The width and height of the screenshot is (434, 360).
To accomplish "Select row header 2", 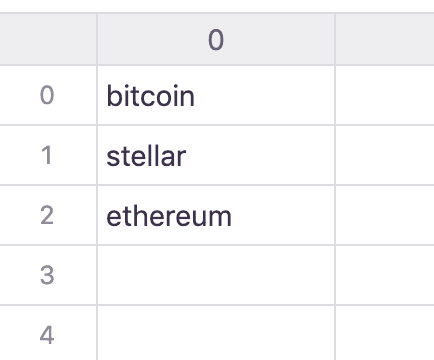I will 48,215.
